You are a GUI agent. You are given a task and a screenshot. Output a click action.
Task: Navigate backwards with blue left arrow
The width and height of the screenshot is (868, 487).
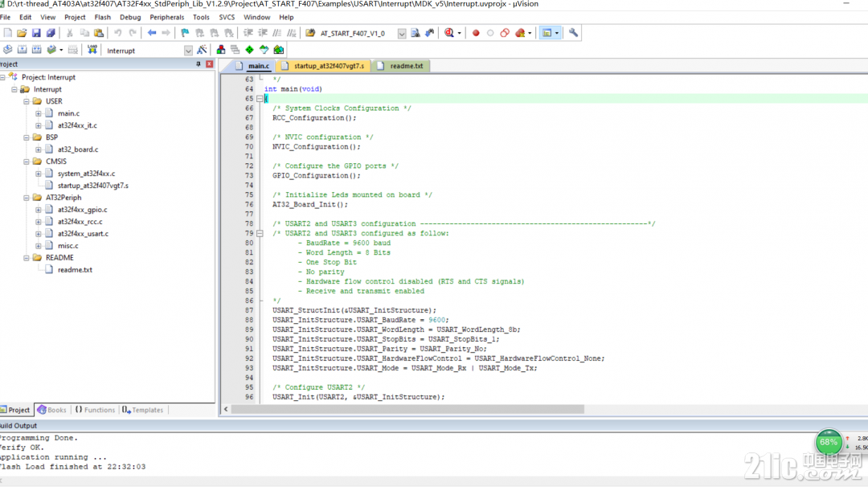(x=152, y=33)
